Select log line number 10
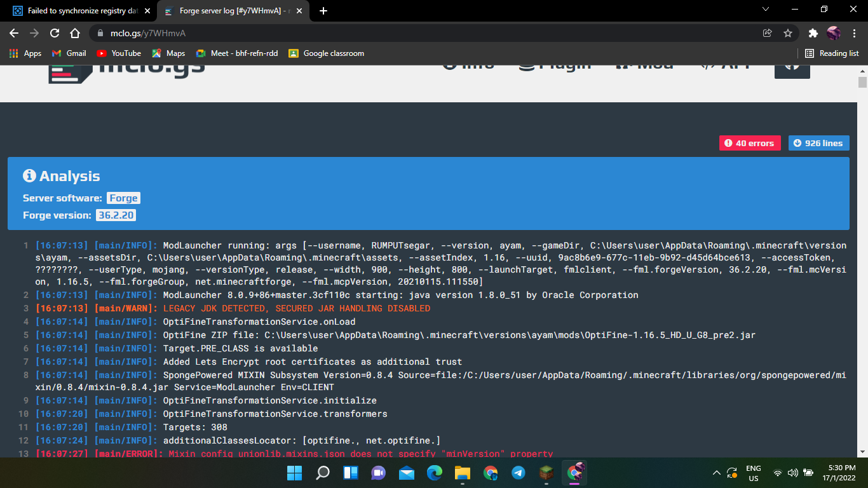868x488 pixels. [24, 414]
